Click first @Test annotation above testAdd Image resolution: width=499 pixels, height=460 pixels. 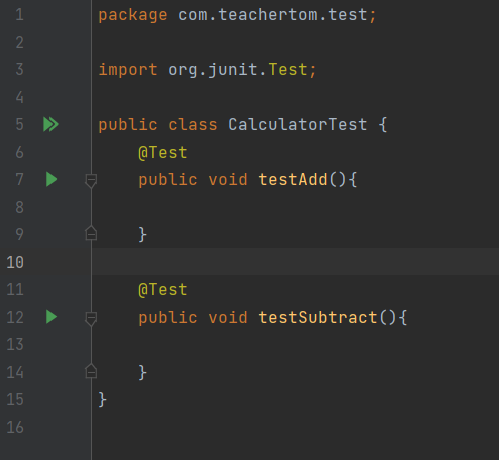pos(163,153)
